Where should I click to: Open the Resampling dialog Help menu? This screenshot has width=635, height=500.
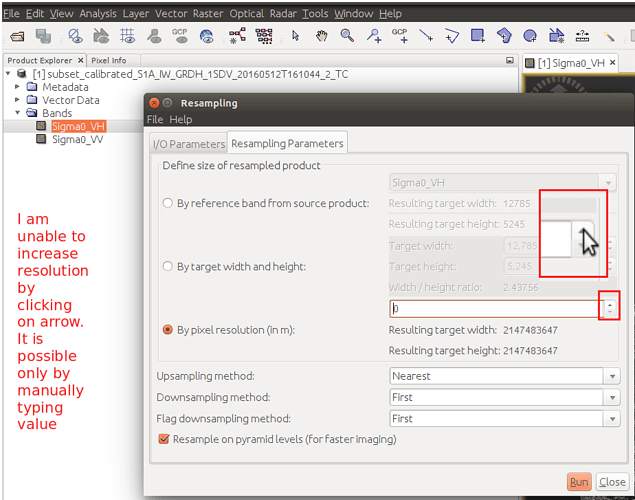(x=181, y=119)
